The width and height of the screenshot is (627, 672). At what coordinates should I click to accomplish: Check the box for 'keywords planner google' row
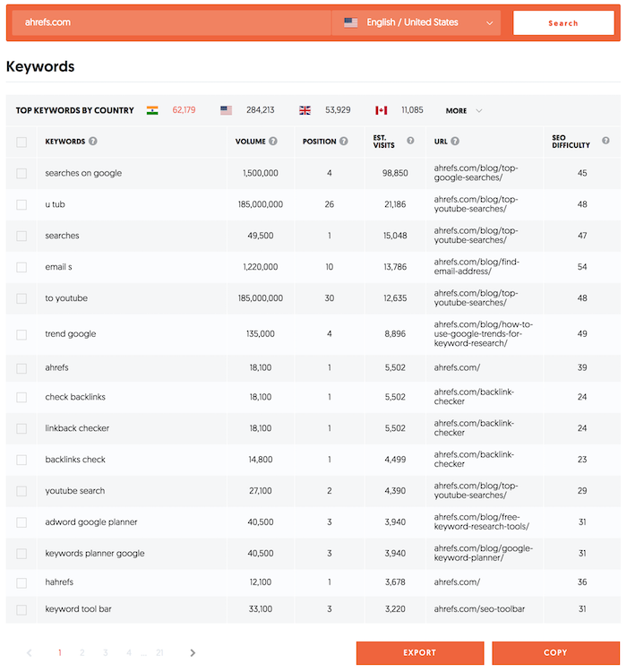point(21,554)
